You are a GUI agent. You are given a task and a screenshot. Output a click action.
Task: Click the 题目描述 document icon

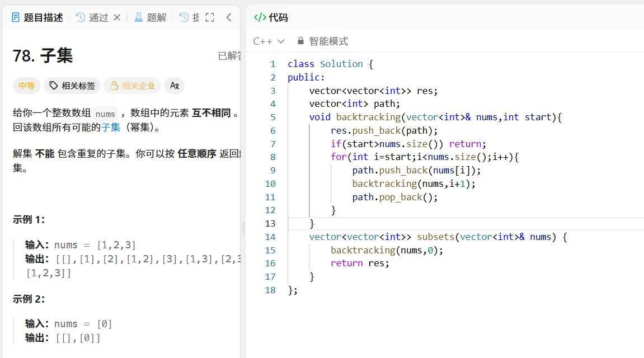[x=16, y=17]
